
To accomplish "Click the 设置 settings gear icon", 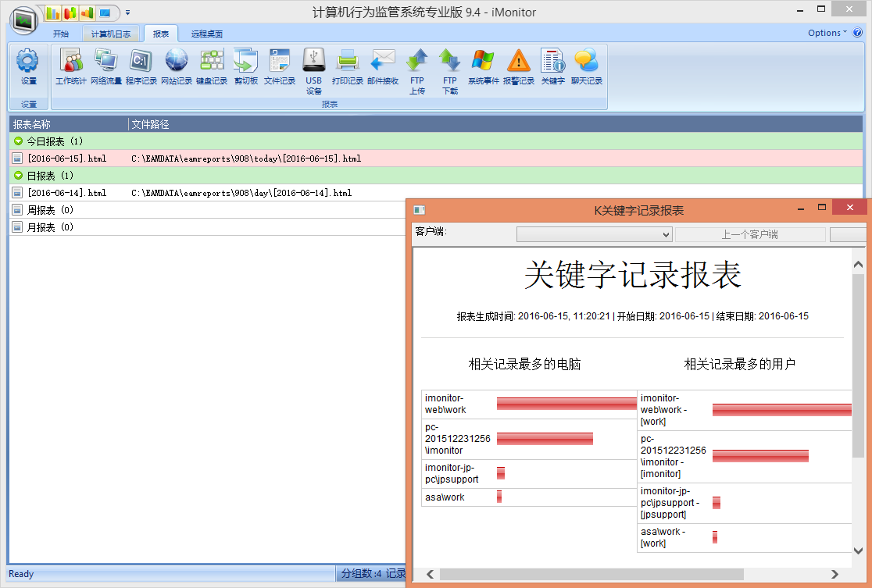I will 28,67.
